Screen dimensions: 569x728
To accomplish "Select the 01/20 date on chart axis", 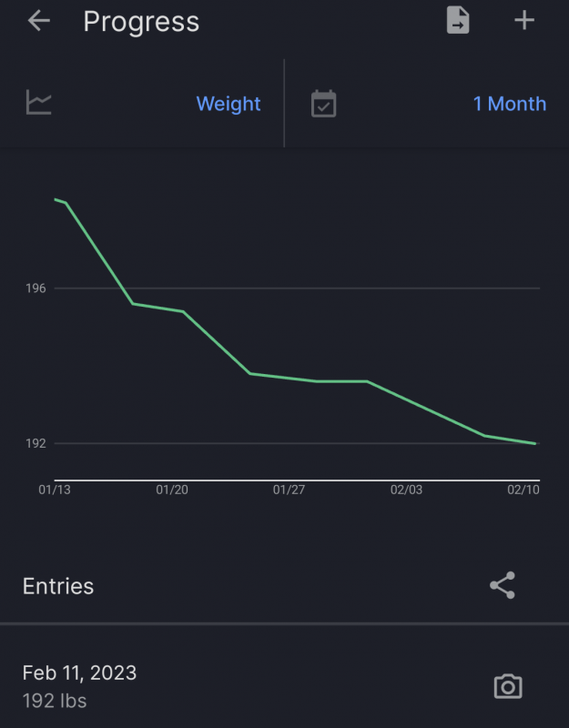I will (x=172, y=490).
